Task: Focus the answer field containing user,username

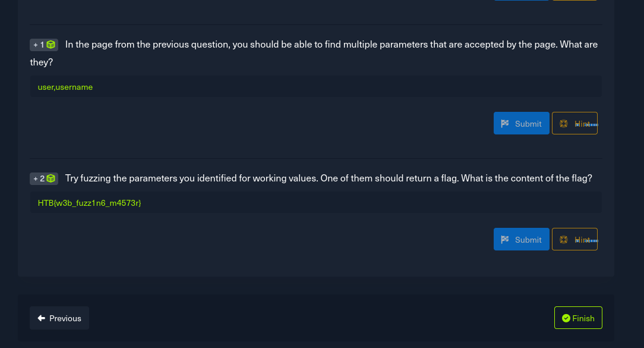Action: [x=315, y=87]
